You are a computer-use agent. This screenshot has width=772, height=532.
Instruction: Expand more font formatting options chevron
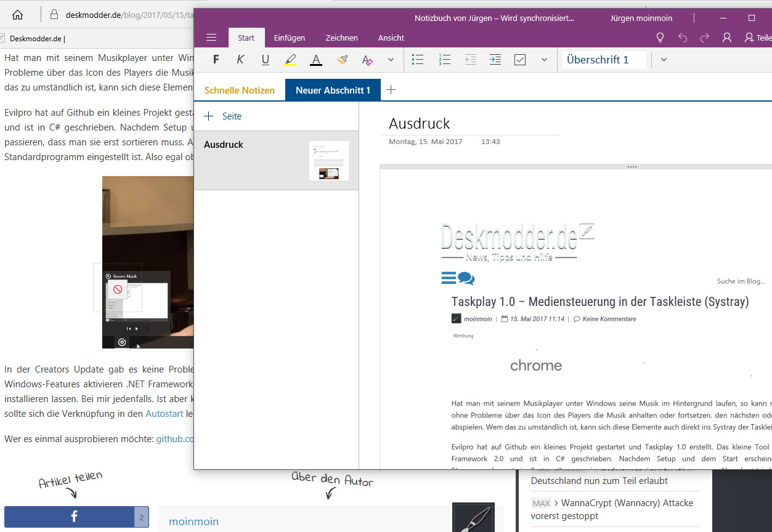(391, 60)
